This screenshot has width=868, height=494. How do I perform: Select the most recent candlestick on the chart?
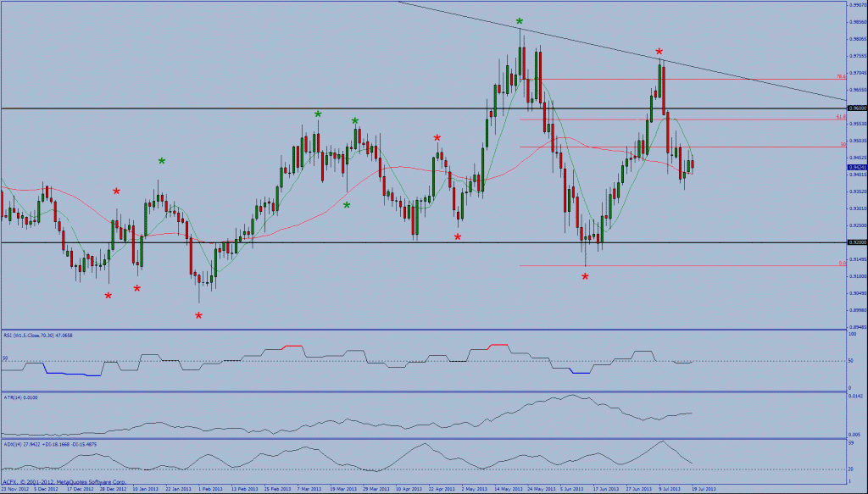pos(693,164)
